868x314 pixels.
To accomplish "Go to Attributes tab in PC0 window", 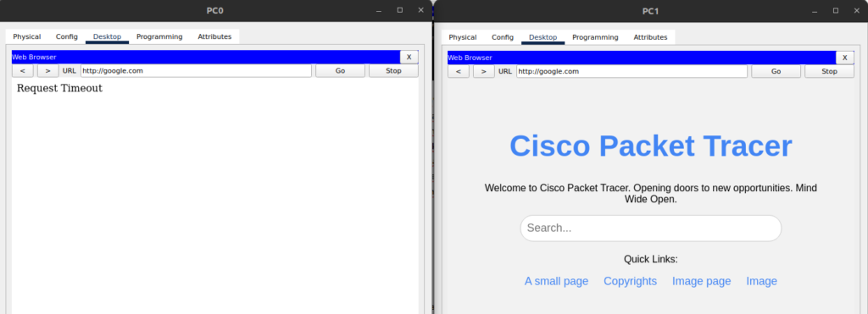I will (x=214, y=37).
